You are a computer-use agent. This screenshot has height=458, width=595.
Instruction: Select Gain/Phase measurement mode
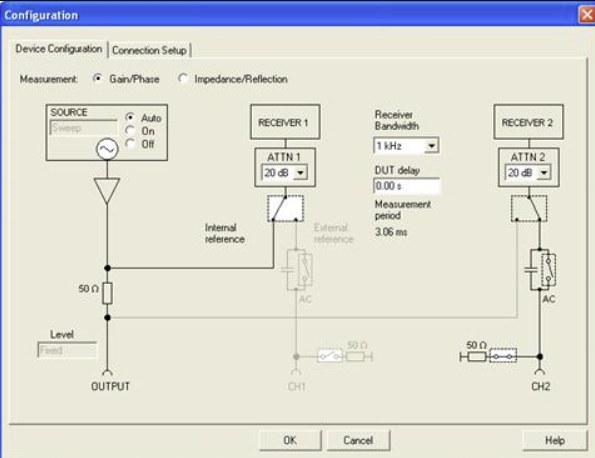tap(98, 79)
